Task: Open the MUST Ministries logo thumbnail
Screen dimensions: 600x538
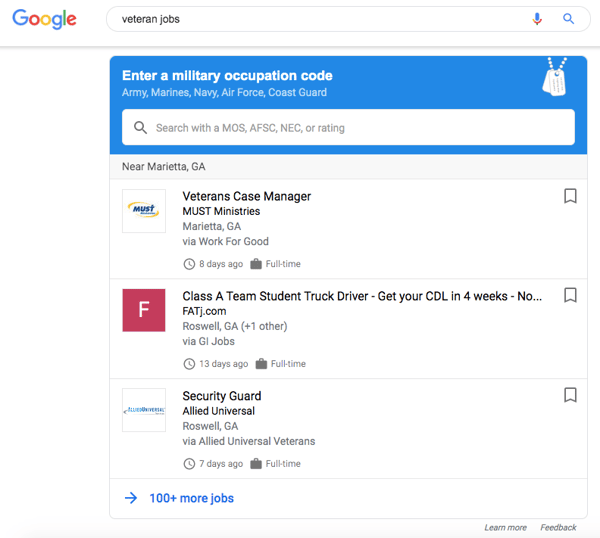Action: 144,211
